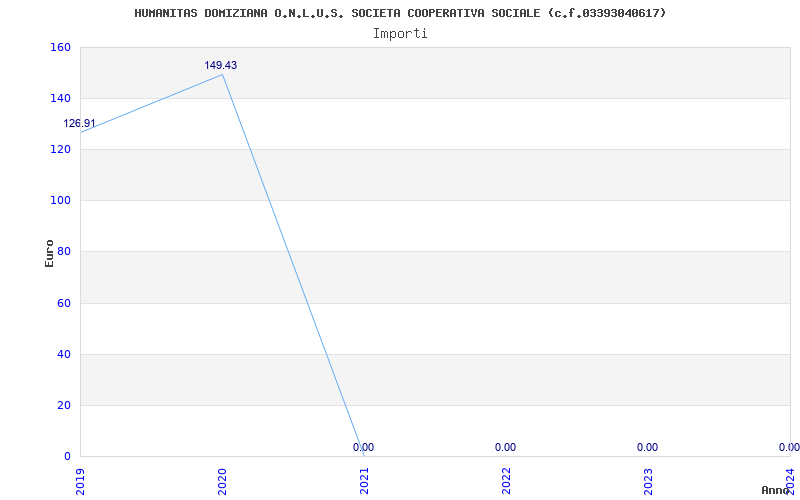Click the 2020 x-axis label
Image resolution: width=800 pixels, height=500 pixels.
(x=222, y=482)
